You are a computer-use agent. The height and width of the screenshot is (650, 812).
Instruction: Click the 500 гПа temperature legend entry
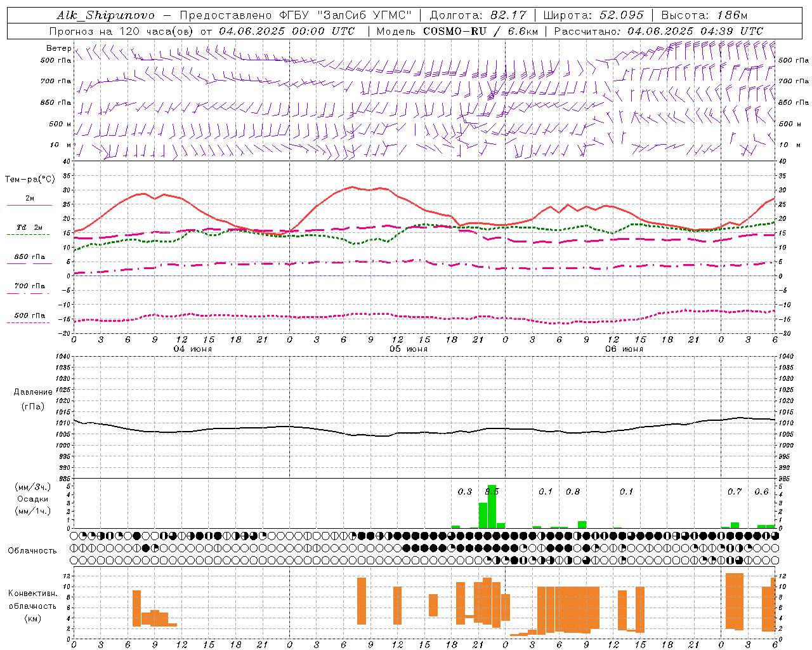point(29,315)
